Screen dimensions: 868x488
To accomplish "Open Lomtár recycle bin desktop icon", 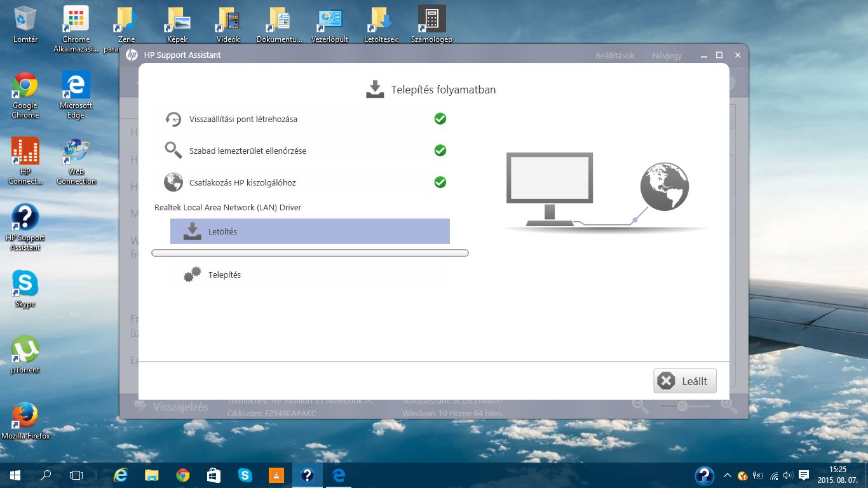I will tap(25, 25).
